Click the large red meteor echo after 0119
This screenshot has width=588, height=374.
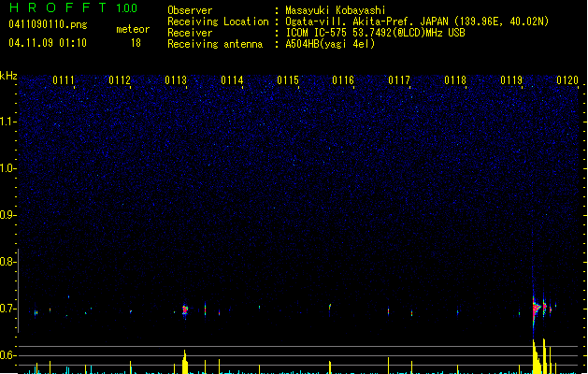[x=537, y=309]
